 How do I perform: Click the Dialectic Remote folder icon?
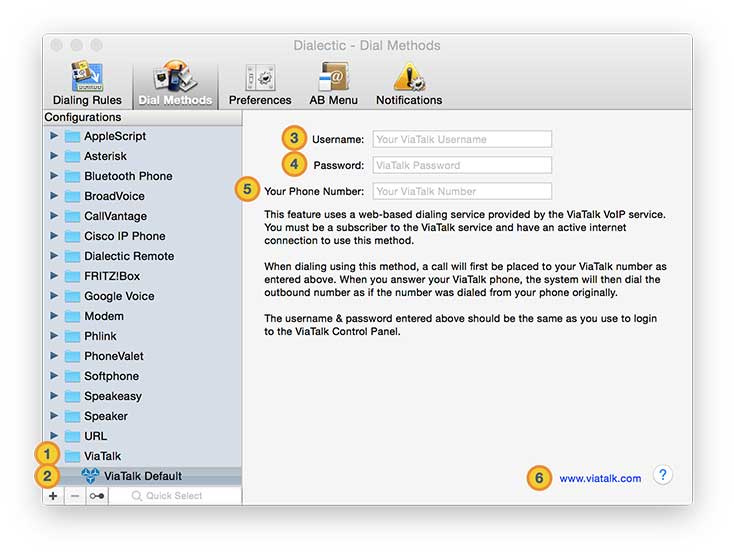72,256
